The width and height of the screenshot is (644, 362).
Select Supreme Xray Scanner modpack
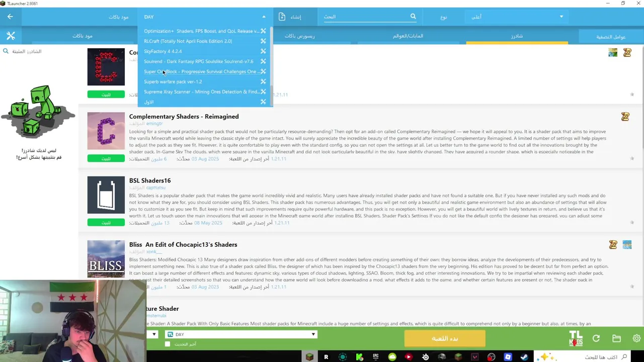coord(201,92)
